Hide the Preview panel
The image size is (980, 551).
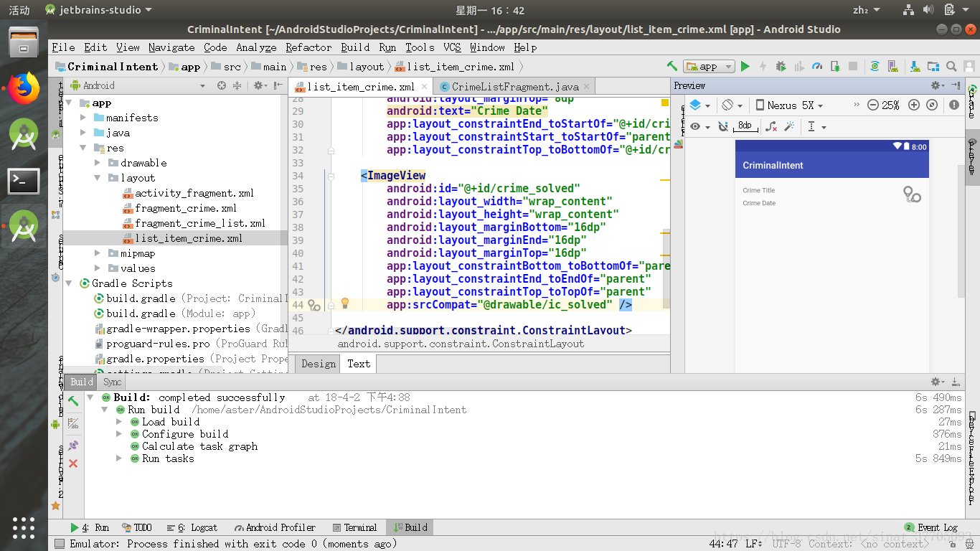956,85
